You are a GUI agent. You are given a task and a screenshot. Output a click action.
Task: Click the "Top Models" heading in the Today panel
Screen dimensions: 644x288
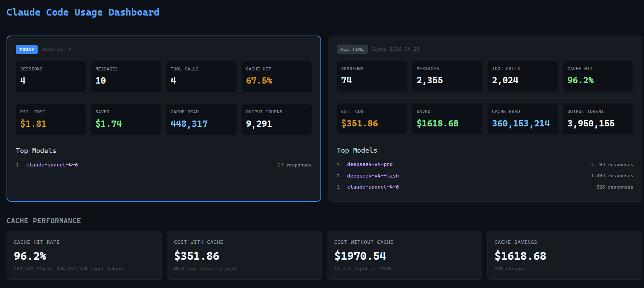pyautogui.click(x=36, y=151)
